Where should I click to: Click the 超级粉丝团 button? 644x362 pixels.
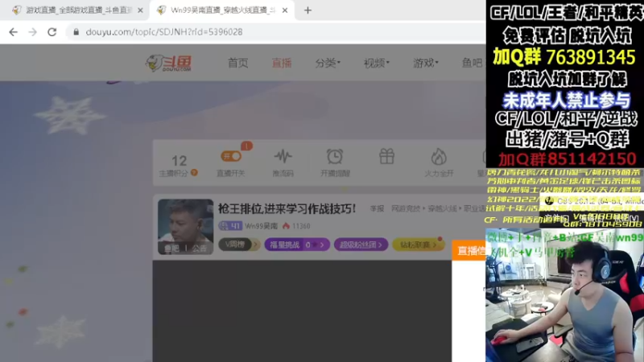pyautogui.click(x=361, y=245)
